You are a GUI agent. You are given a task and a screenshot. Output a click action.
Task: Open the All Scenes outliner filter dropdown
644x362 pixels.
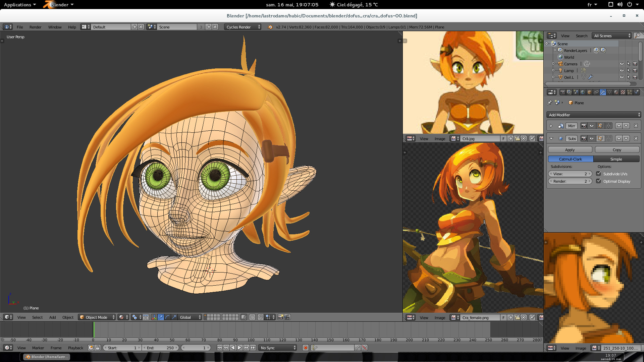(612, 36)
